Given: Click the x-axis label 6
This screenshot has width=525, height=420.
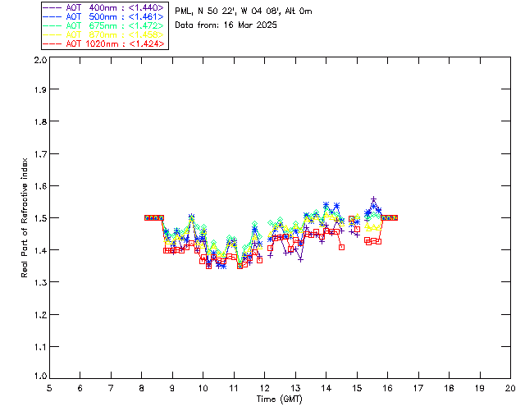Looking at the screenshot, I should click(80, 388).
